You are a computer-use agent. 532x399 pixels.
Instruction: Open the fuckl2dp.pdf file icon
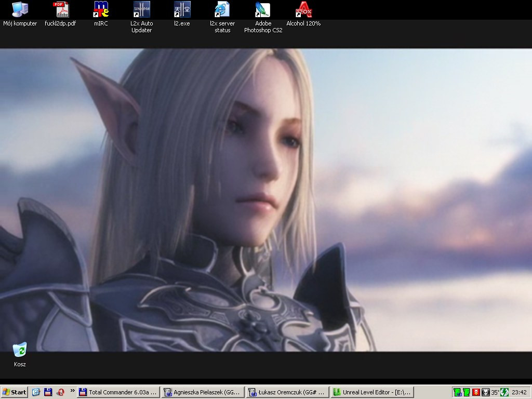tap(60, 14)
